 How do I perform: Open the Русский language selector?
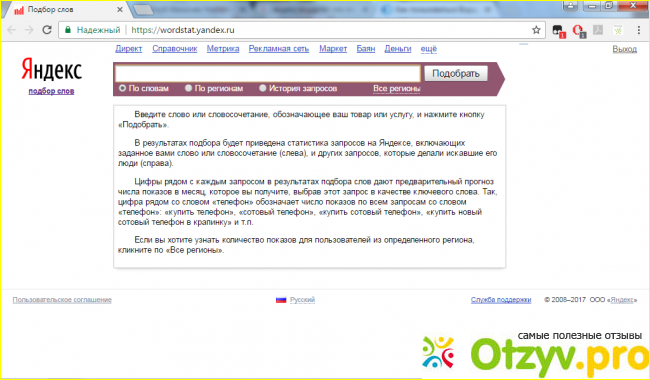(302, 300)
